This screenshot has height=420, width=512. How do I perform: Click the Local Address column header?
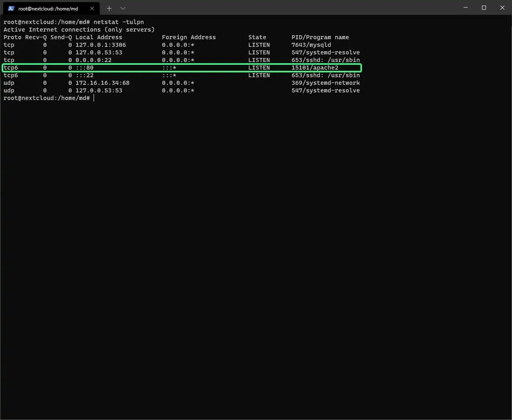coord(99,37)
